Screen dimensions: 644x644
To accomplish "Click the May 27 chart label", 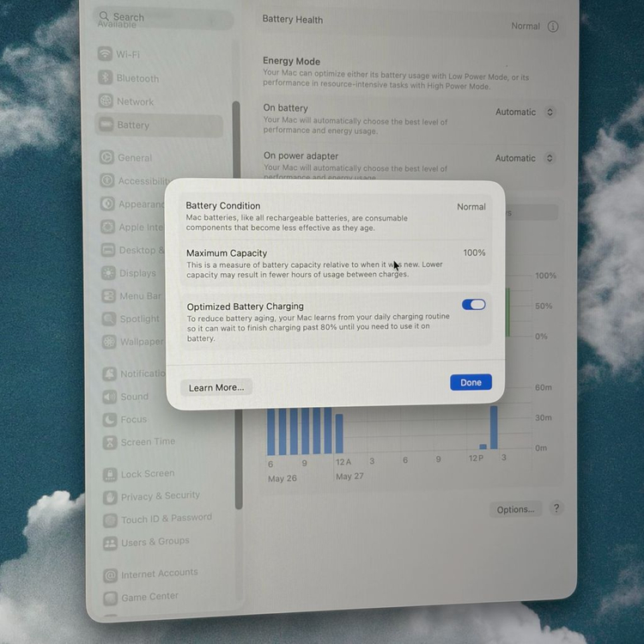I will (349, 477).
